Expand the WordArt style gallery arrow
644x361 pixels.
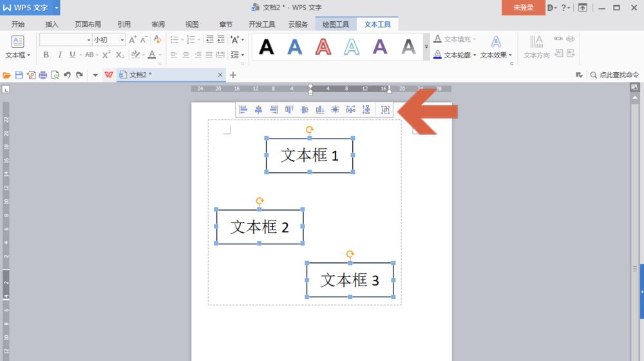click(x=426, y=47)
